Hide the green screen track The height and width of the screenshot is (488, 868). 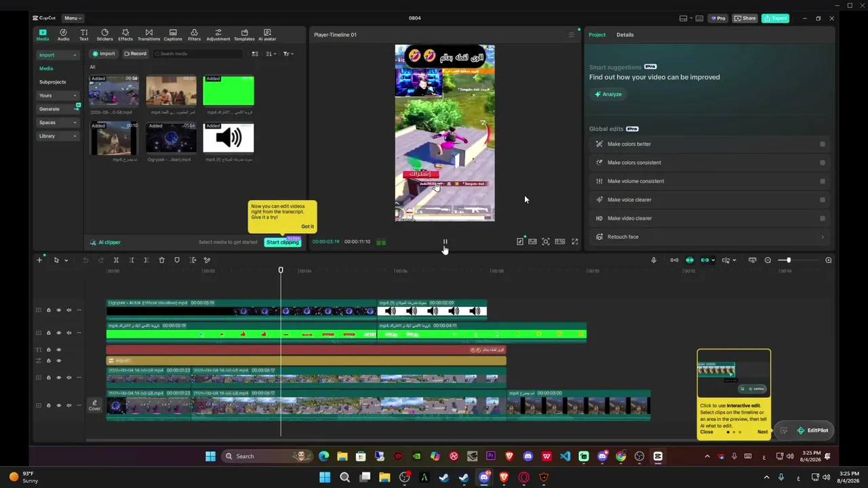click(x=58, y=333)
